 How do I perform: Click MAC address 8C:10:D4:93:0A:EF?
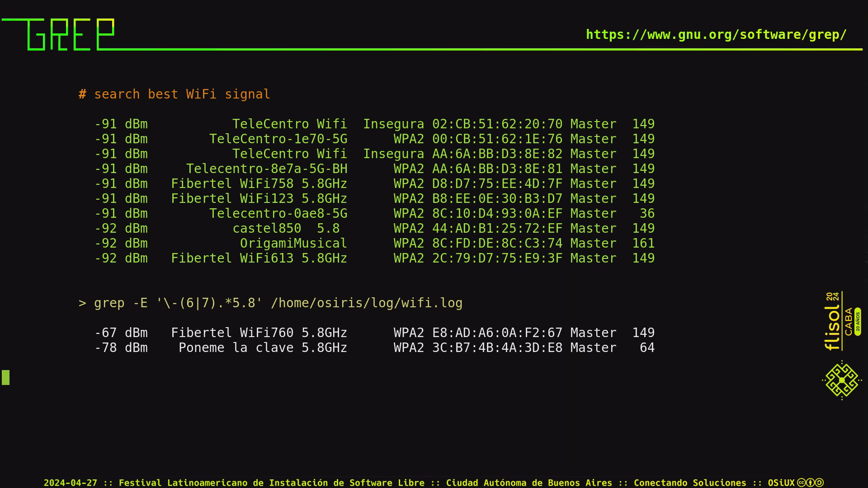[x=497, y=213]
